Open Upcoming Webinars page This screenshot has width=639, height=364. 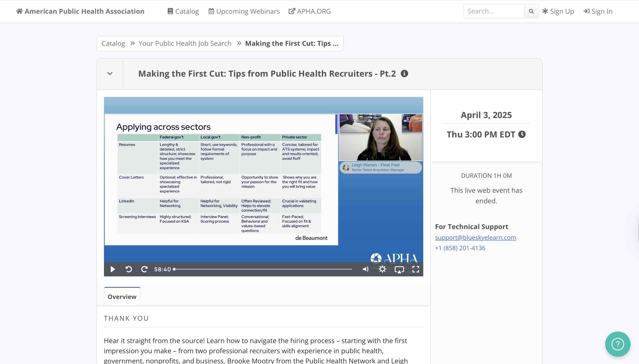(x=244, y=11)
